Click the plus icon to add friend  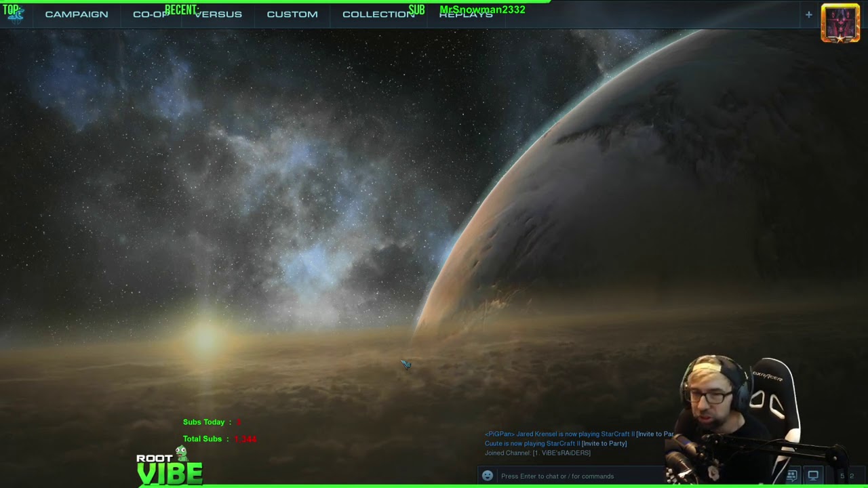[808, 14]
